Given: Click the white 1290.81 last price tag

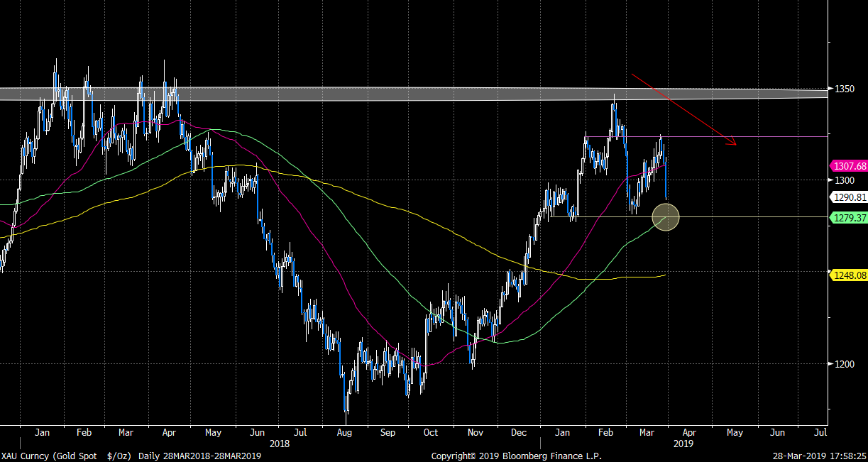Looking at the screenshot, I should pos(848,197).
